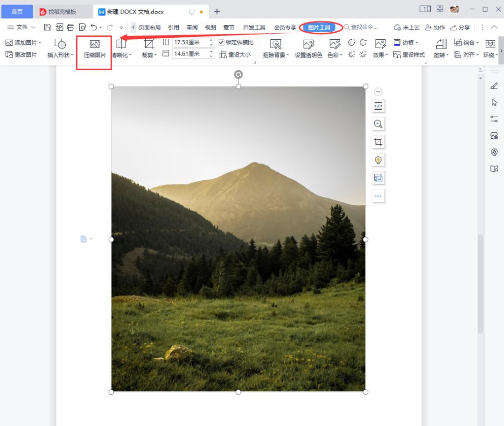Click the Compress Picture (压缩图片) button
This screenshot has height=426, width=504.
[95, 49]
